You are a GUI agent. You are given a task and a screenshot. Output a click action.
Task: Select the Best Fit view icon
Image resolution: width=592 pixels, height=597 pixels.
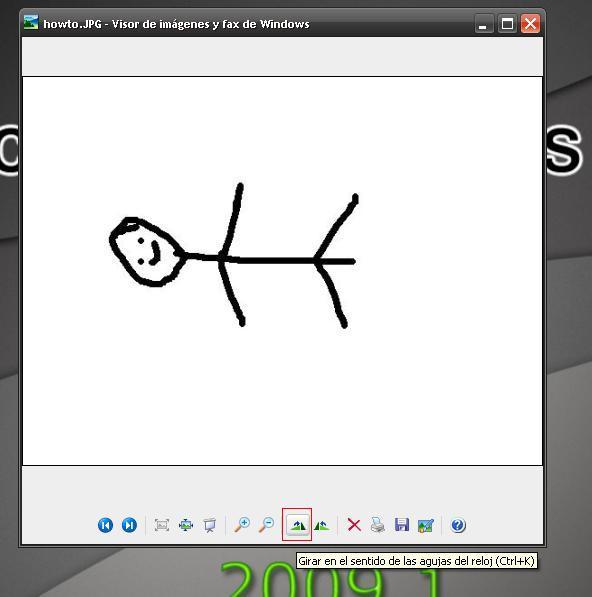[162, 525]
